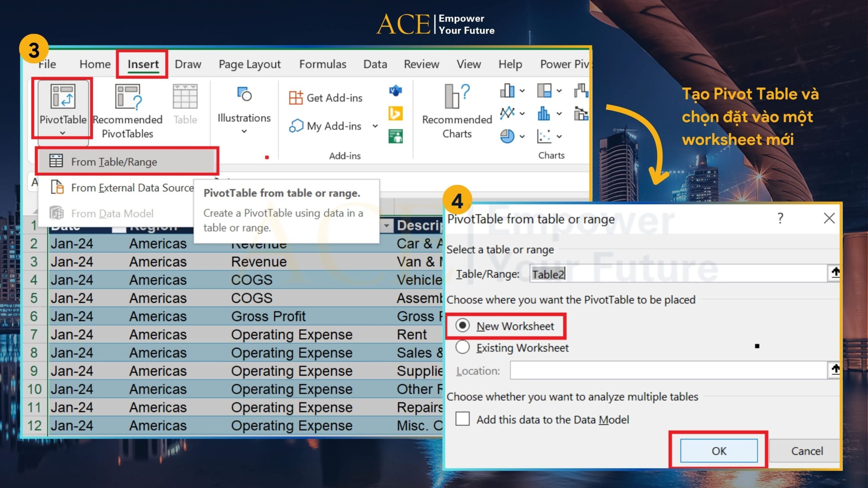The image size is (868, 488).
Task: Open the Formulas tab
Action: click(x=323, y=64)
